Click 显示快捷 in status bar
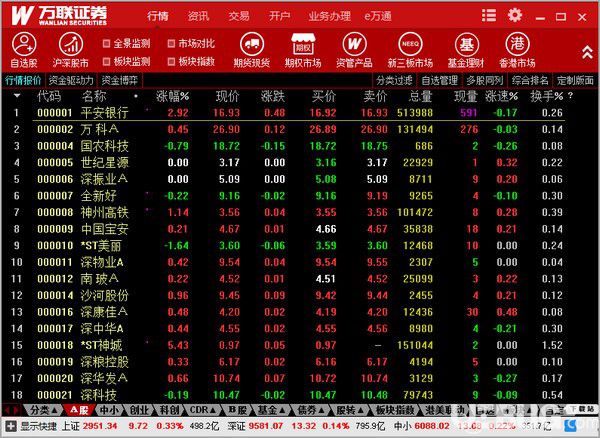 [41, 426]
